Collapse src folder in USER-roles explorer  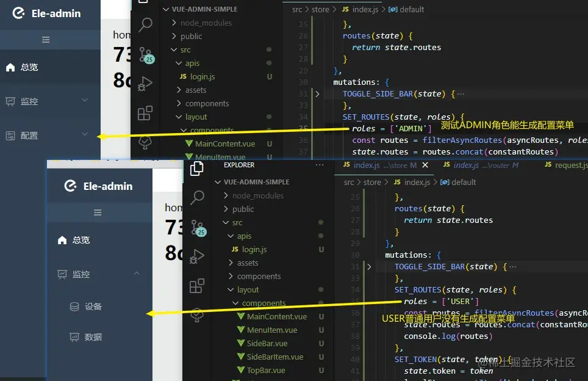[226, 223]
